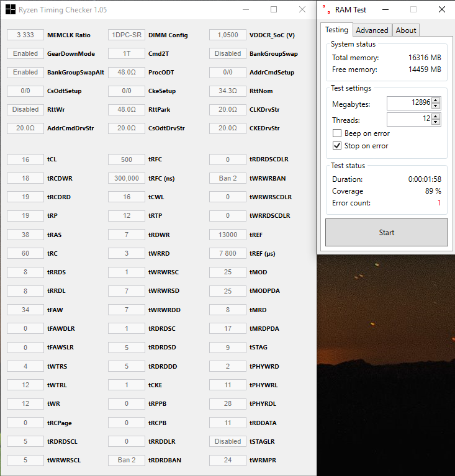Image resolution: width=455 pixels, height=476 pixels.
Task: Click the tWRMPR value 24
Action: 228,460
